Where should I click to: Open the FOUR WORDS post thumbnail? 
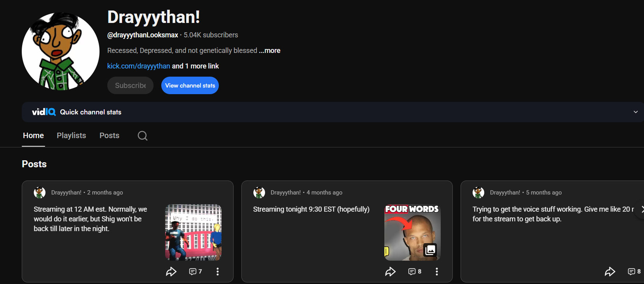pos(412,232)
